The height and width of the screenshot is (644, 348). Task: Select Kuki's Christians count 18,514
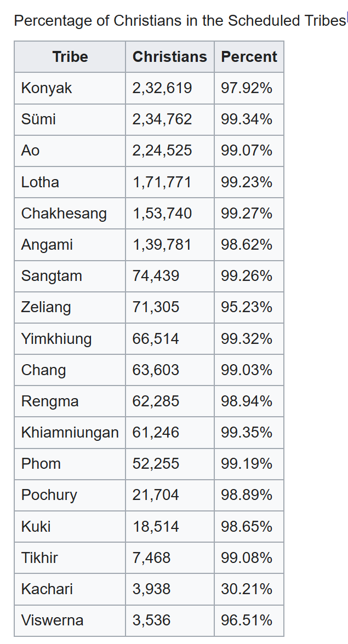156,526
